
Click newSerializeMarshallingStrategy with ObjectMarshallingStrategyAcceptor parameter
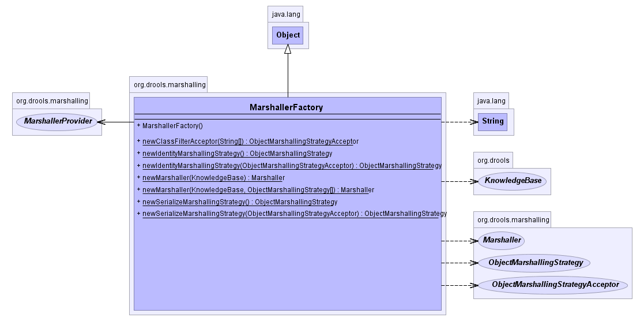pos(294,214)
